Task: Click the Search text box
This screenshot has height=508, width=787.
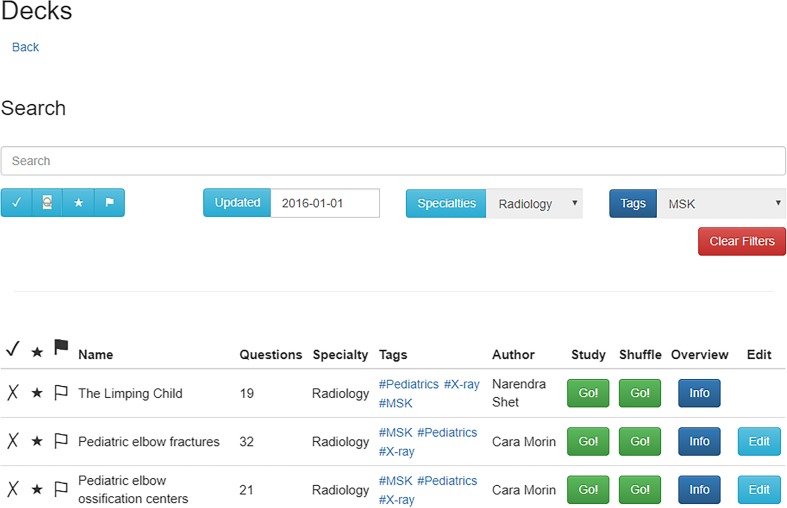Action: click(393, 161)
